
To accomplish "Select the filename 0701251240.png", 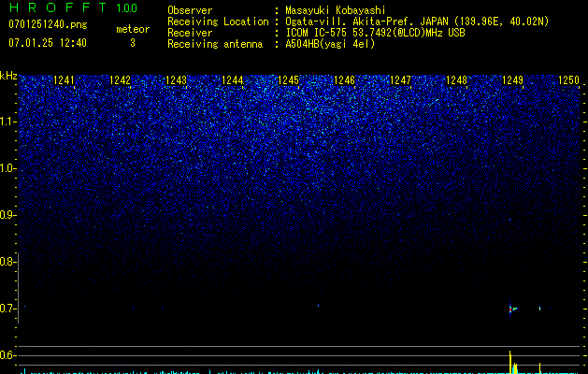I will click(48, 24).
